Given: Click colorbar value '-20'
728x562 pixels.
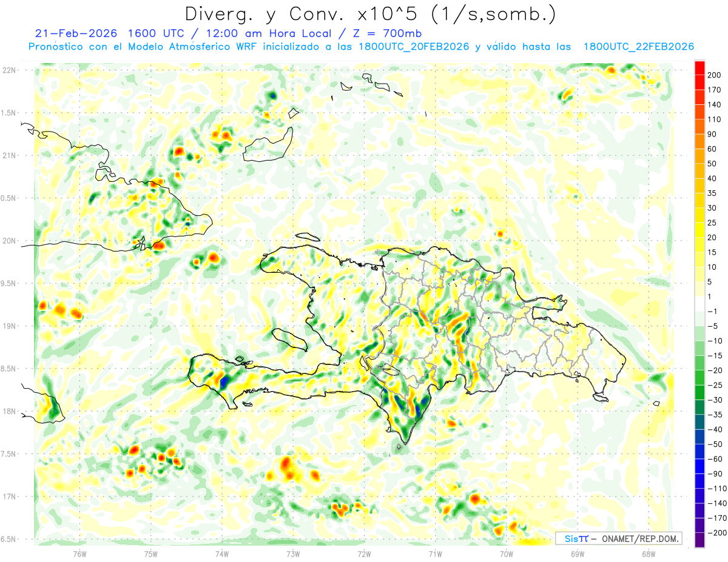Looking at the screenshot, I should point(715,370).
